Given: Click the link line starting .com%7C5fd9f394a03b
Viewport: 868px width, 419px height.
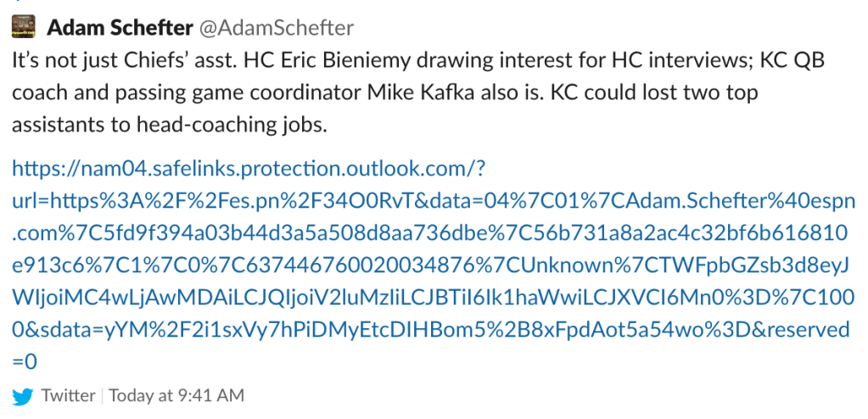Looking at the screenshot, I should [x=429, y=233].
